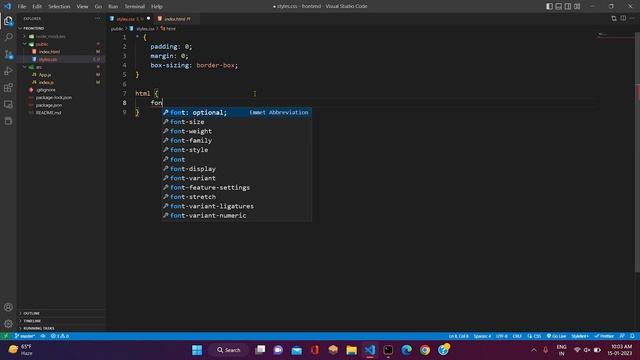Click the master branch indicator
The height and width of the screenshot is (360, 640).
[25, 336]
